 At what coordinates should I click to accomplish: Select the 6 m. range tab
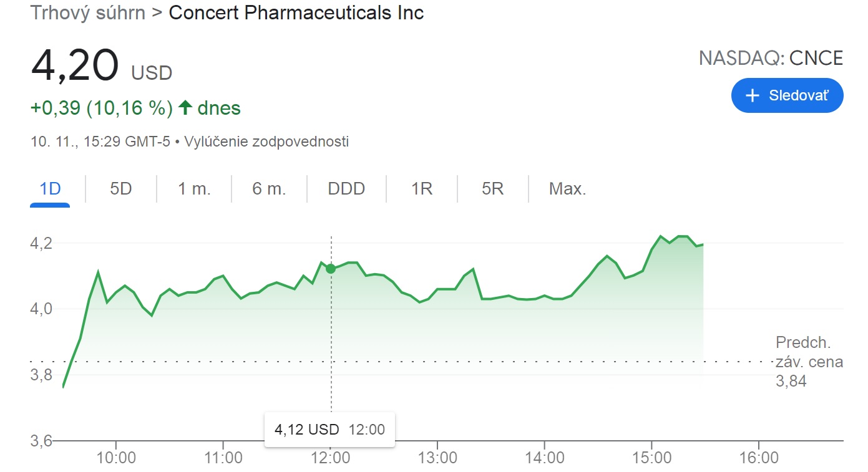point(269,188)
